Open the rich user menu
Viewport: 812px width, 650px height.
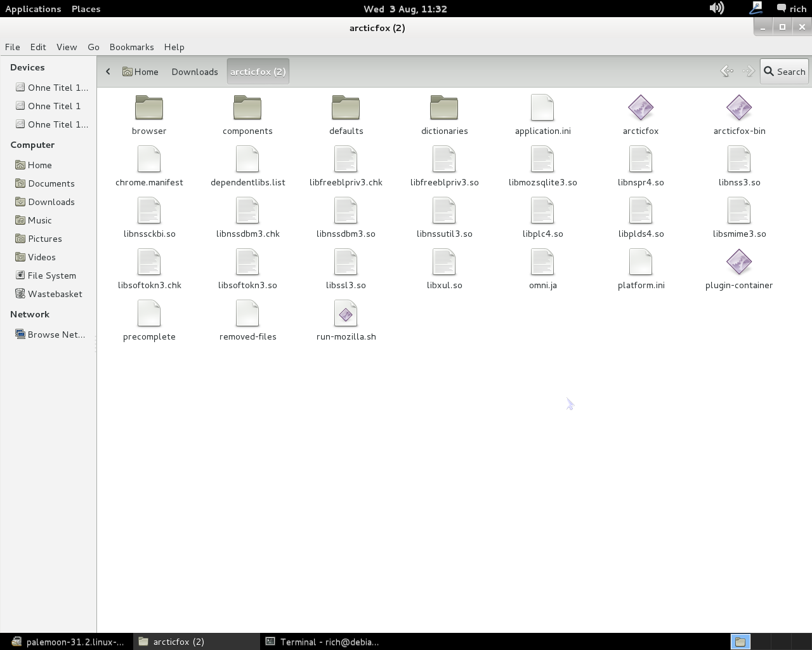point(792,9)
